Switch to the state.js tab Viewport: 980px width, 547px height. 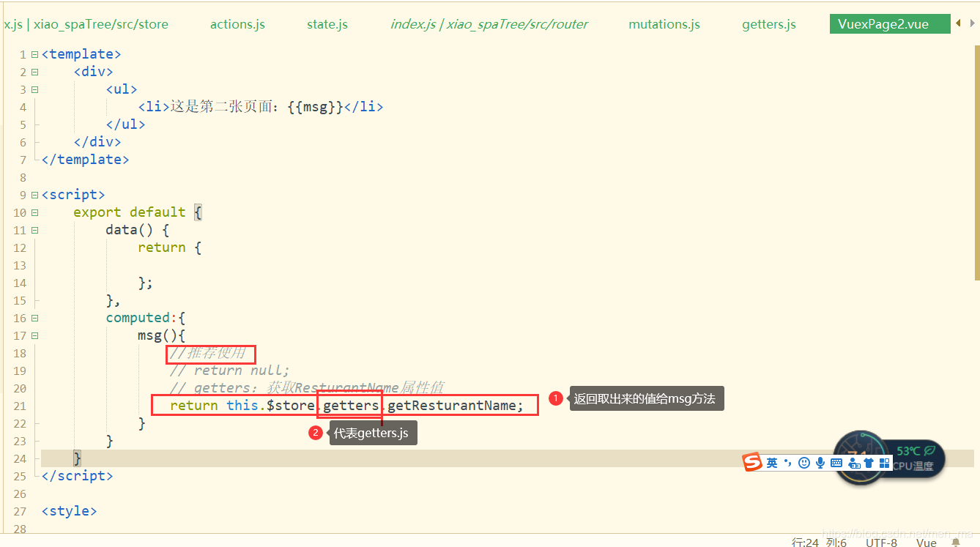point(327,24)
